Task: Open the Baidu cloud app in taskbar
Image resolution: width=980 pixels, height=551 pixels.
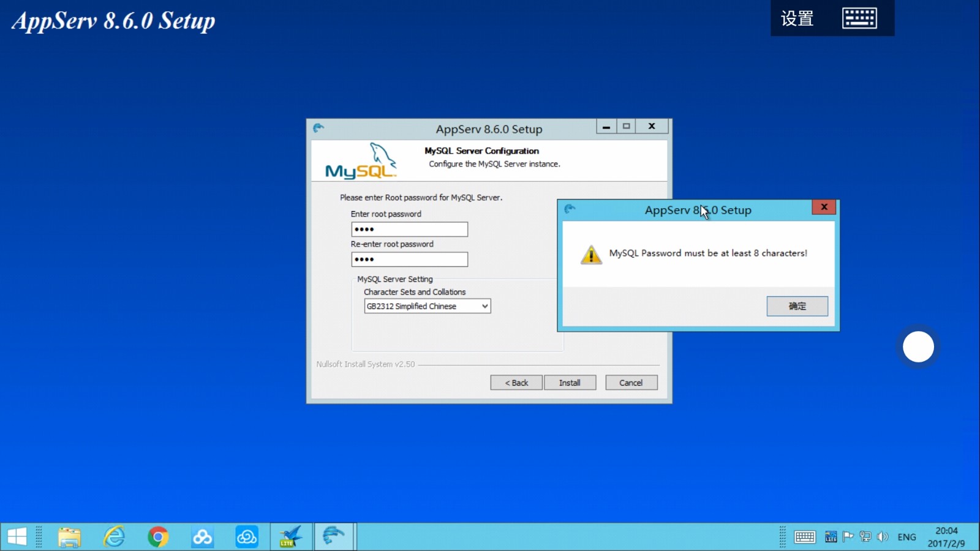Action: 202,537
